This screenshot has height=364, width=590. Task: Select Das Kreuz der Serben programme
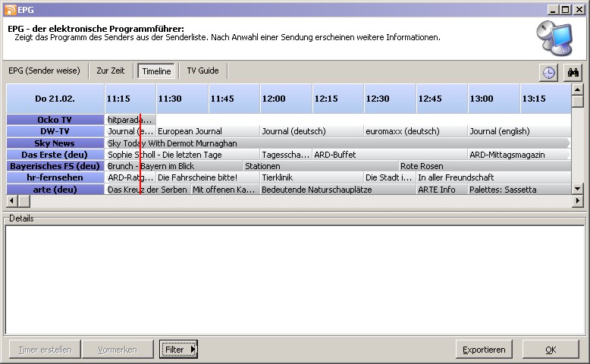pyautogui.click(x=148, y=190)
